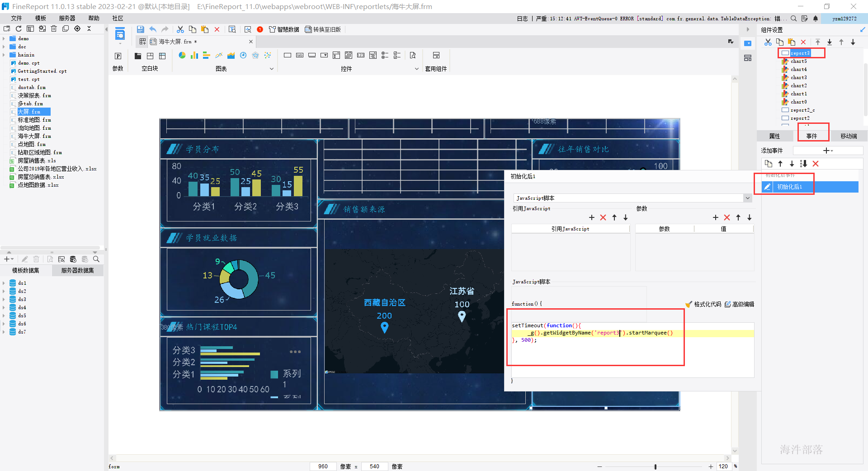The width and height of the screenshot is (868, 471).
Task: Switch to the 移动端 tab
Action: (849, 136)
